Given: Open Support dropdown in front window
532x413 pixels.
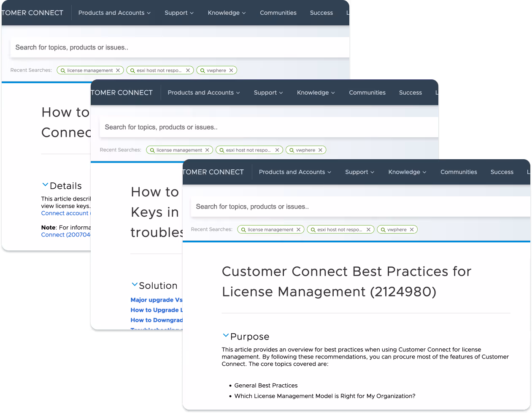Looking at the screenshot, I should click(x=359, y=172).
